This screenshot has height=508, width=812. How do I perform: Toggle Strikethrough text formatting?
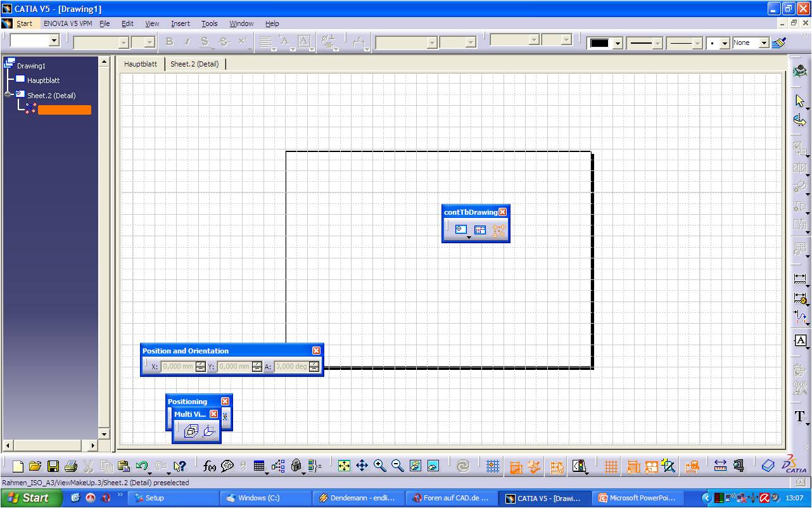(x=224, y=42)
